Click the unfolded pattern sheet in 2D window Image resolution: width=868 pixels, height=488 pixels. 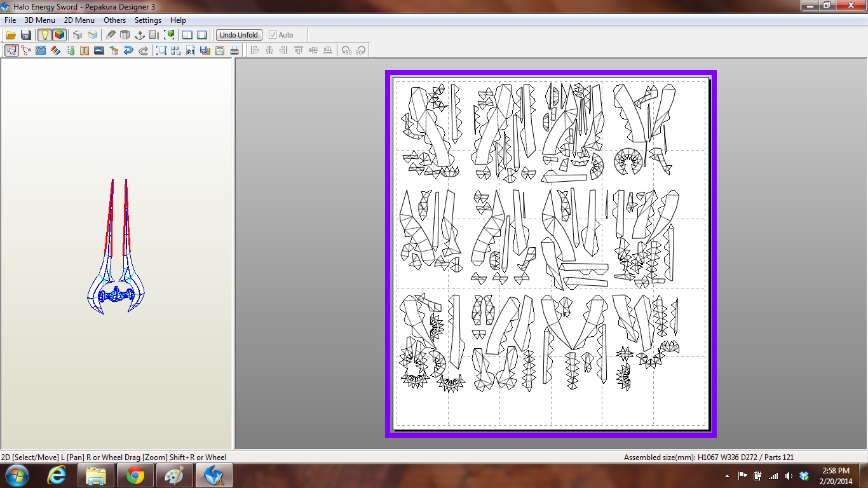point(550,254)
